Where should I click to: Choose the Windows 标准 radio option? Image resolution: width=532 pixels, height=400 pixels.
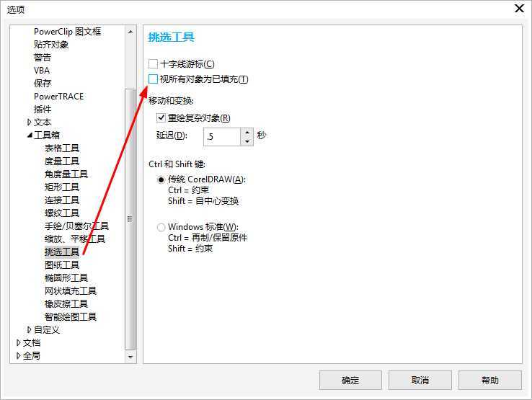(161, 227)
